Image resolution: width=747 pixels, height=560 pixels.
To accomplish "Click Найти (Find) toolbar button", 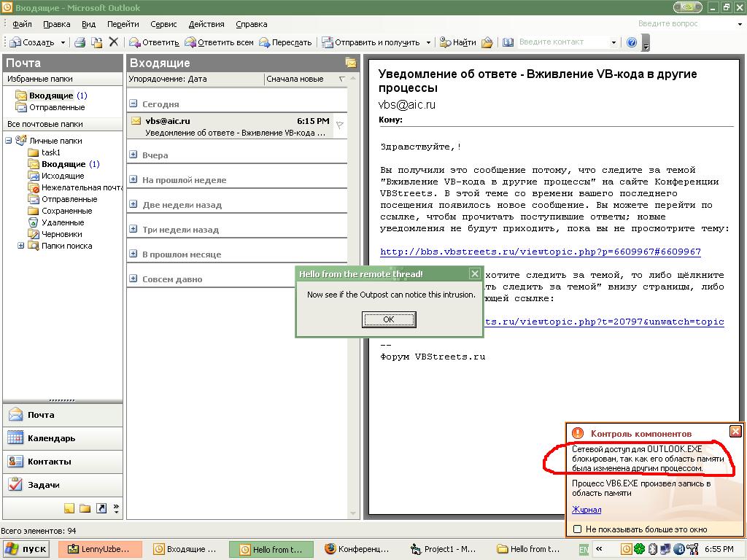I will tap(458, 42).
